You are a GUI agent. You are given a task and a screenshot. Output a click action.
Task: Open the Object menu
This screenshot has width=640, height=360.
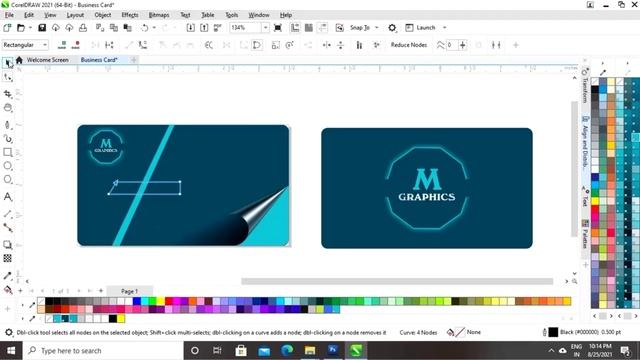[x=102, y=15]
